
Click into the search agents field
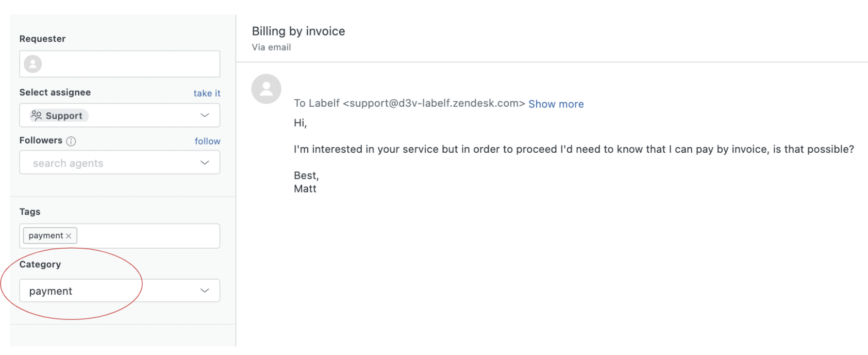coord(103,163)
